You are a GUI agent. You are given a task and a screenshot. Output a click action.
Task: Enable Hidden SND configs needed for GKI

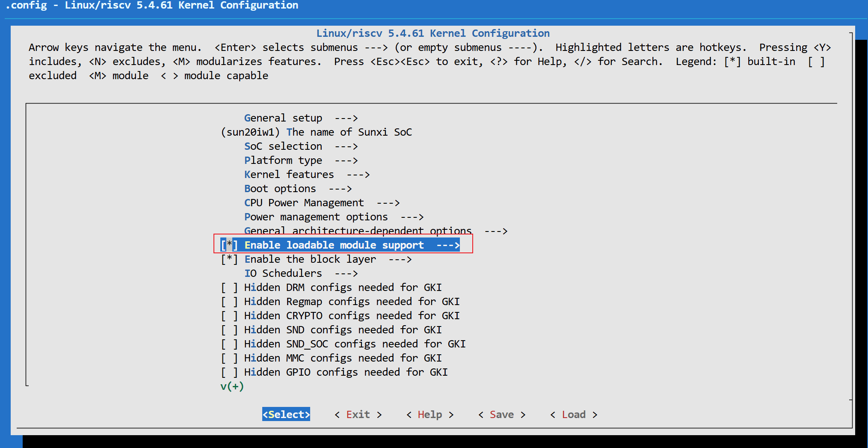(229, 330)
